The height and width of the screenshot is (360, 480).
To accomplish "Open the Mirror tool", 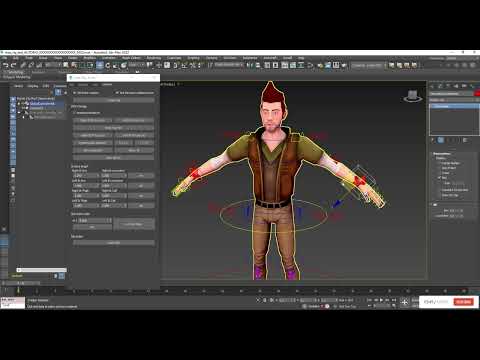I will pyautogui.click(x=250, y=65).
